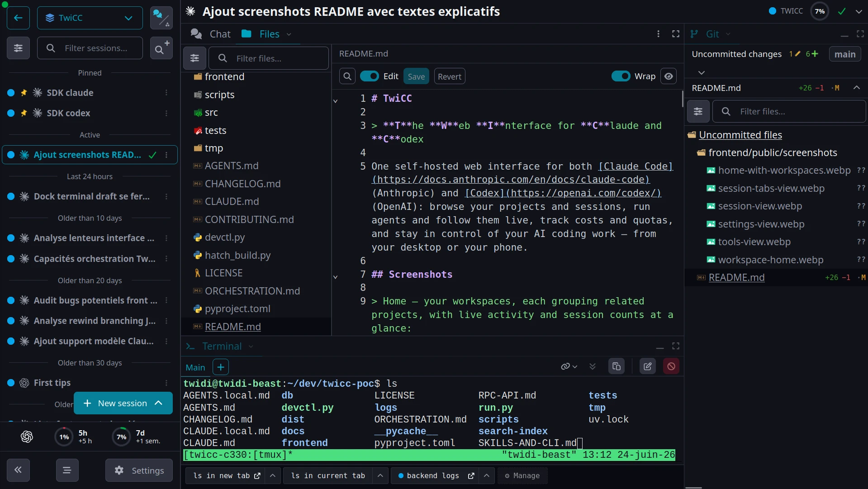Viewport: 868px width, 489px height.
Task: Expand options for ls in new tab
Action: [273, 475]
